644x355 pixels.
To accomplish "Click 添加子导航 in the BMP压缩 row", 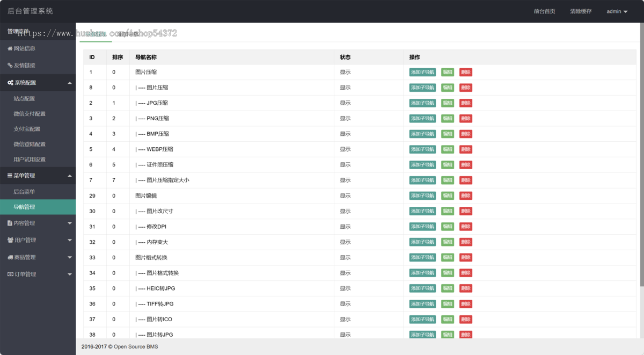I will (422, 134).
